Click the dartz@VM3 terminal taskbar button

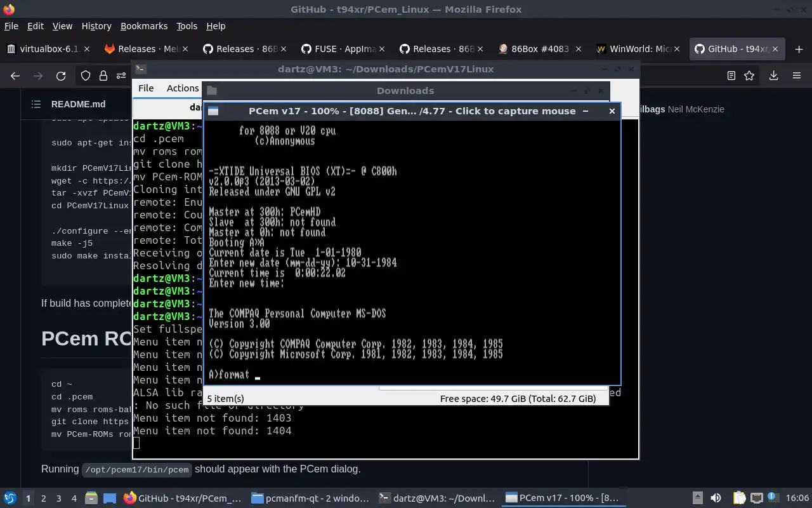(x=436, y=498)
